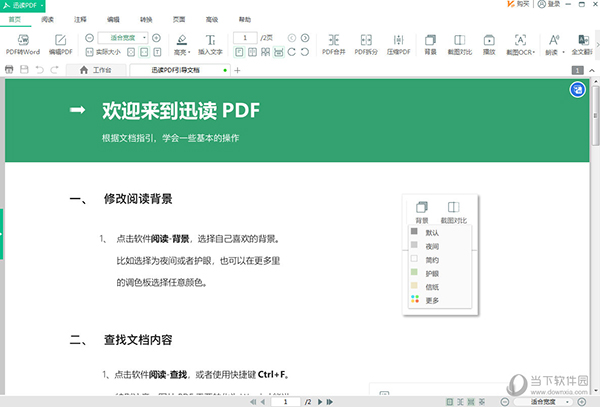The width and height of the screenshot is (600, 407).
Task: Select 实际大小 actual size view
Action: pyautogui.click(x=103, y=52)
